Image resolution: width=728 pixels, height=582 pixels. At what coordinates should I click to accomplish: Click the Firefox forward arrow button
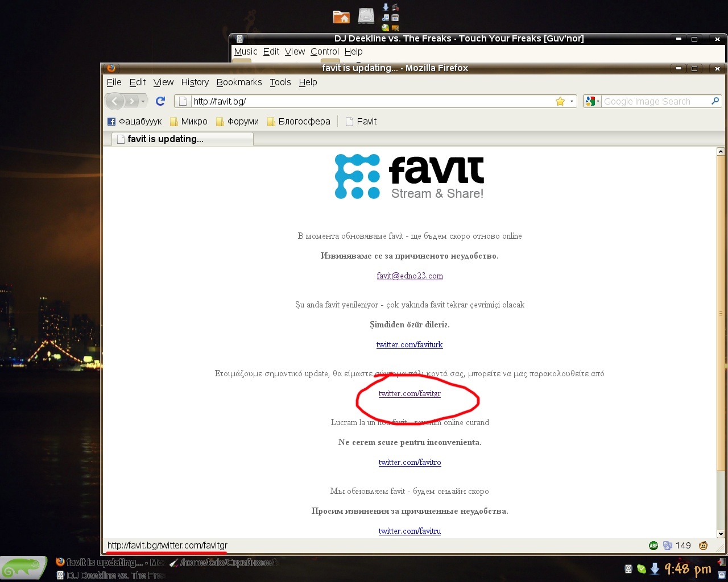pyautogui.click(x=131, y=101)
